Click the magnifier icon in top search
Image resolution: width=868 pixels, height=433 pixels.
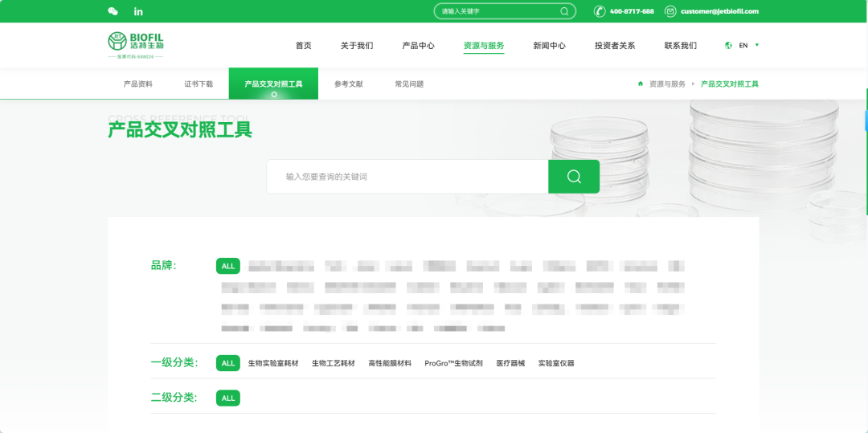pyautogui.click(x=564, y=11)
